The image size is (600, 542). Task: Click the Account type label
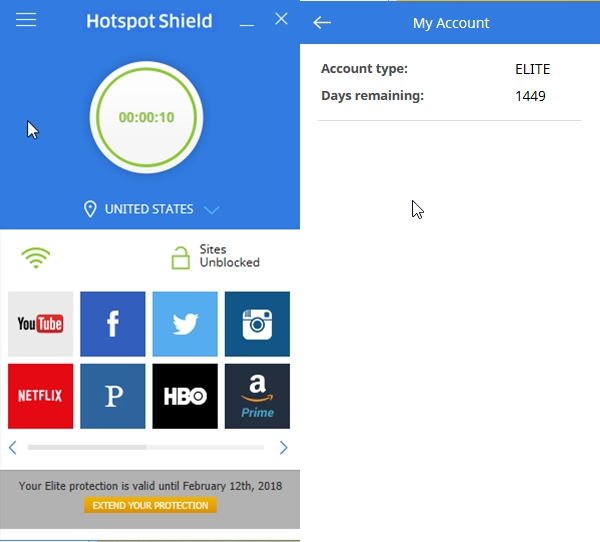364,69
